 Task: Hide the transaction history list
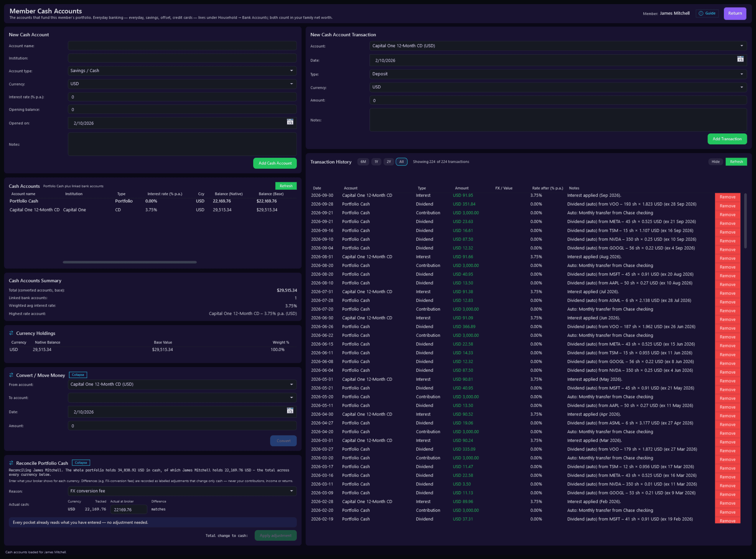click(715, 162)
